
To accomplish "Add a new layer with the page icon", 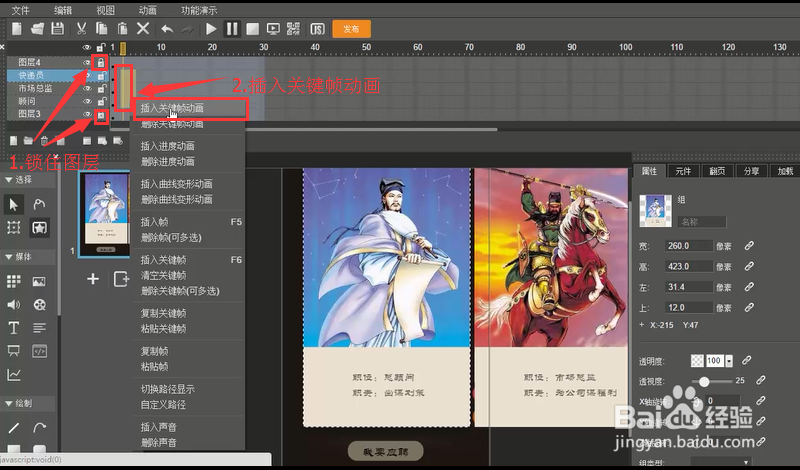I will coord(14,140).
